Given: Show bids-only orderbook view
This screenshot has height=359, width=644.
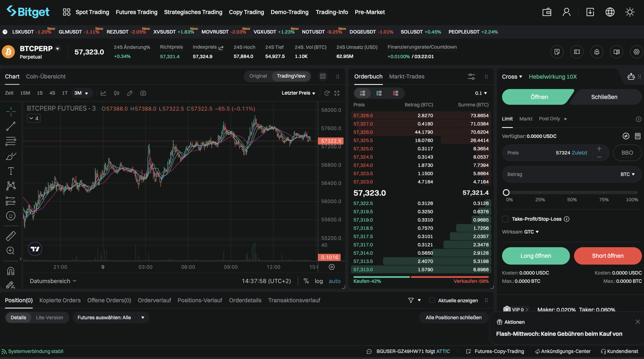Looking at the screenshot, I should (x=379, y=93).
